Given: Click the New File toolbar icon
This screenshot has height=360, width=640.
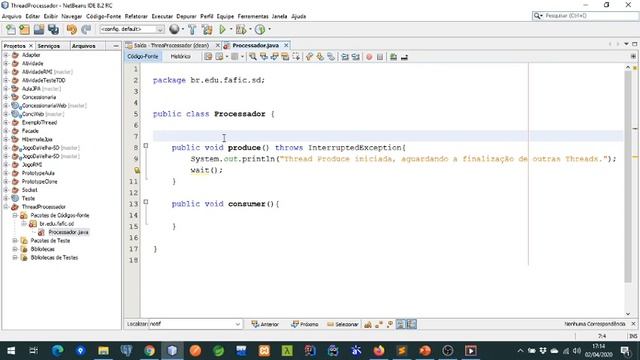Looking at the screenshot, I should click(11, 29).
